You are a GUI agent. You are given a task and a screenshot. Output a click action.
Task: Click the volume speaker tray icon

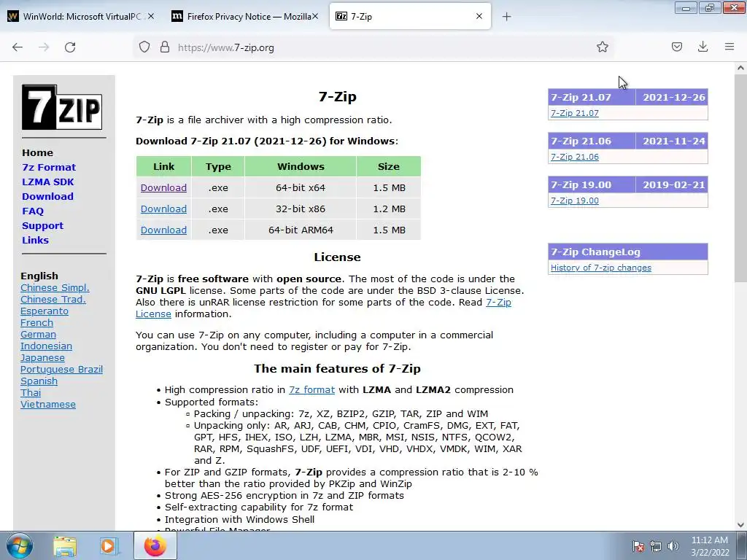673,546
